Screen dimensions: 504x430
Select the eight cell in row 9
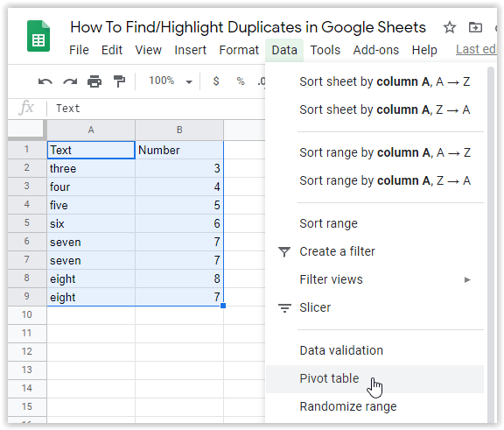point(91,297)
